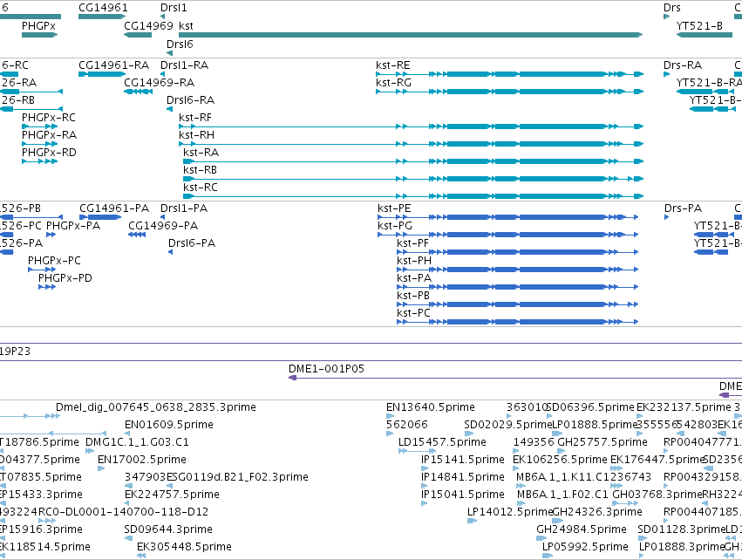Open the Drsl6 gene label
The height and width of the screenshot is (560, 742).
[x=180, y=44]
